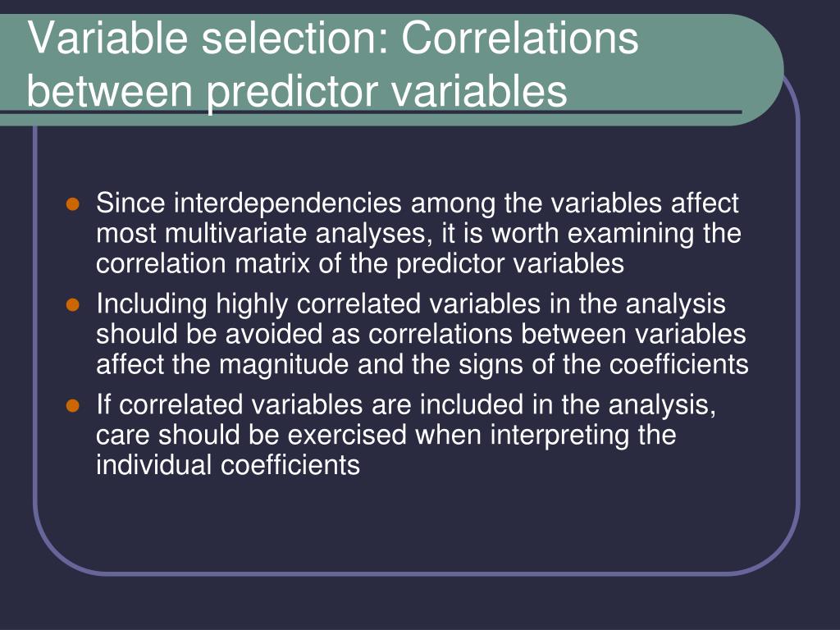Click the orange bullet beside "Including highly correlated"
Screen dimensions: 840x630
72,305
